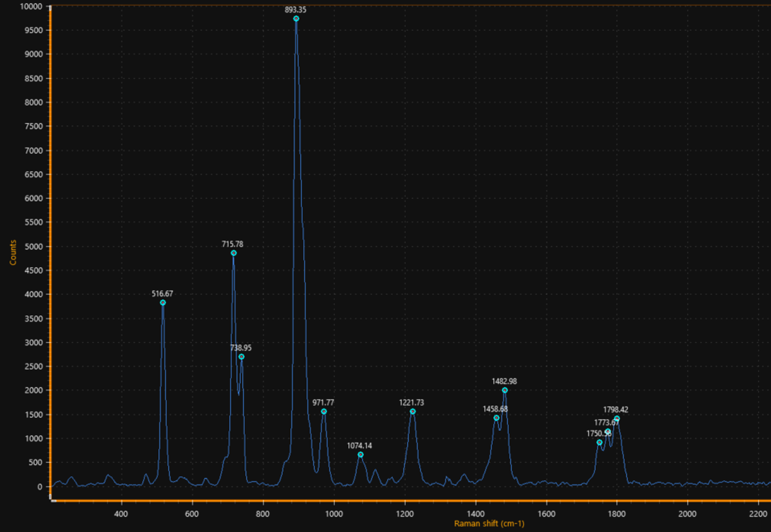771x532 pixels.
Task: Click the 5000 y-axis tick label
Action: pos(33,247)
